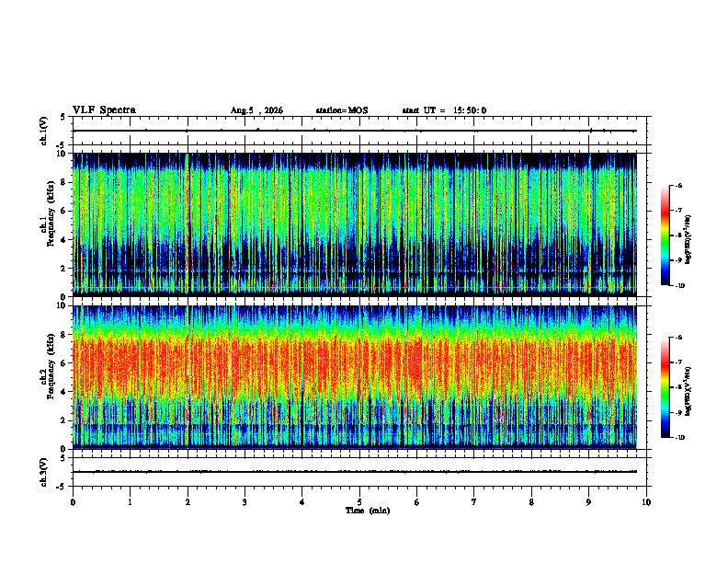The image size is (728, 563).
Task: Click the "4" kHz tick on ch.2 frequency axis
Action: coord(63,392)
